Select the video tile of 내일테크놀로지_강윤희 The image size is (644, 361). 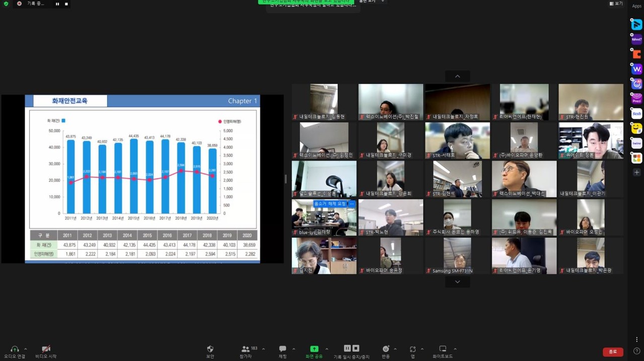pyautogui.click(x=391, y=179)
